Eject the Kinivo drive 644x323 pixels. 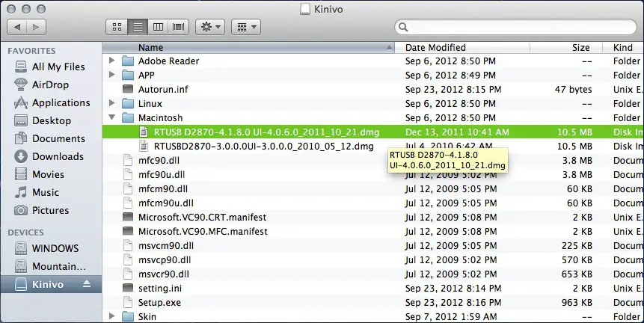tap(87, 284)
